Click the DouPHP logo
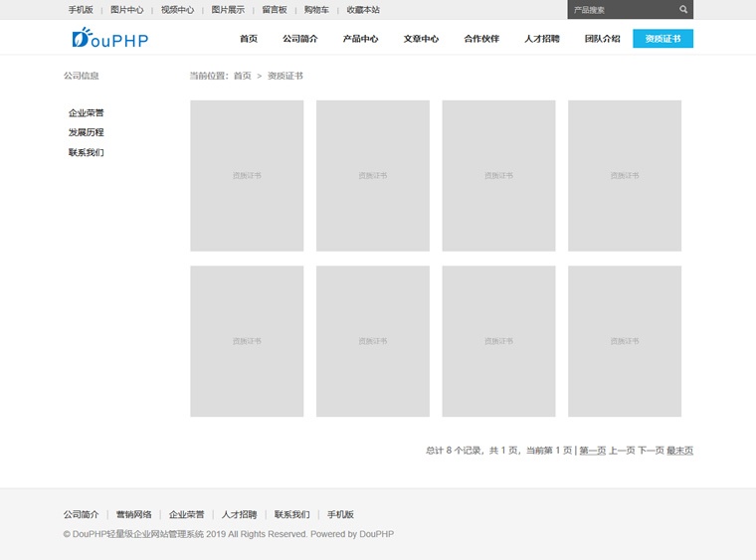This screenshot has height=560, width=756. (110, 39)
